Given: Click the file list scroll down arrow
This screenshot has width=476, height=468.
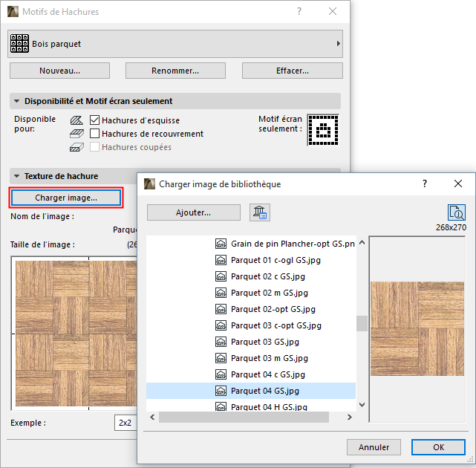Looking at the screenshot, I should tap(362, 405).
